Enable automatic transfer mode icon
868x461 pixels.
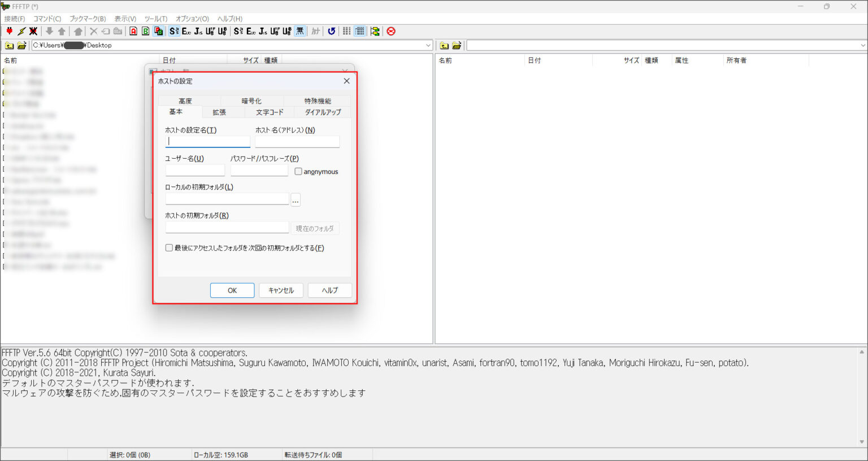[x=157, y=31]
